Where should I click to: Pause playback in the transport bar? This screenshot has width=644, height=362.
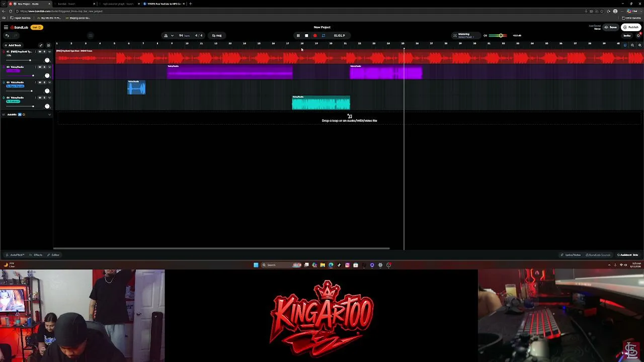click(x=298, y=36)
